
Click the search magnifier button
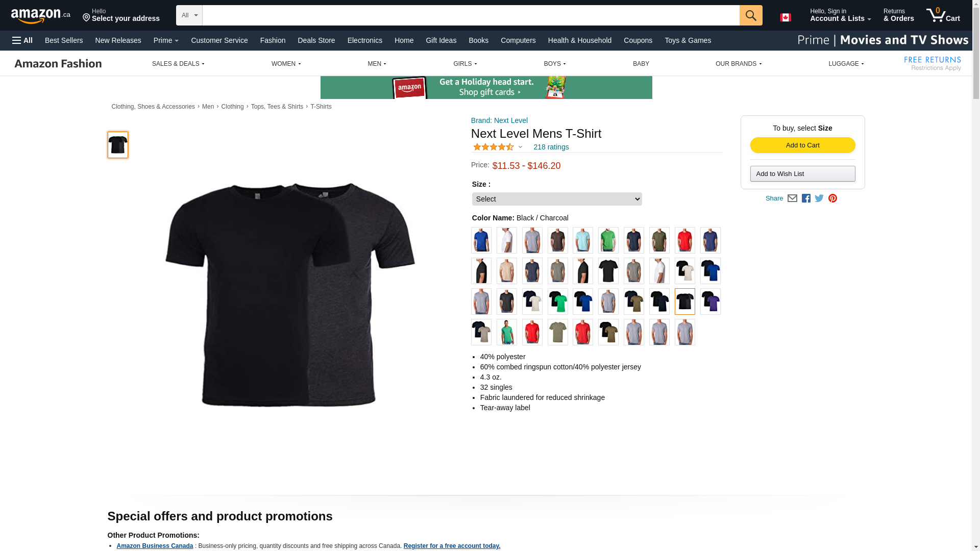coord(751,15)
